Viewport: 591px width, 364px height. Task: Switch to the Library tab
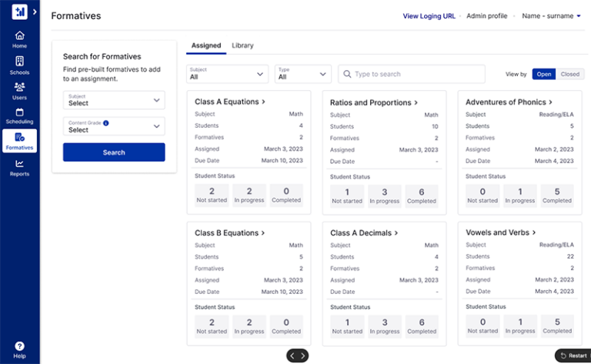pos(242,46)
